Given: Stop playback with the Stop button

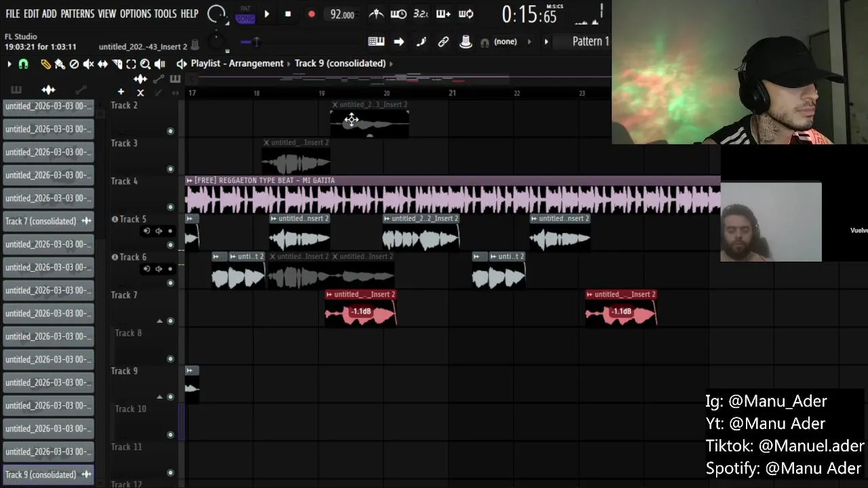Looking at the screenshot, I should pos(288,14).
